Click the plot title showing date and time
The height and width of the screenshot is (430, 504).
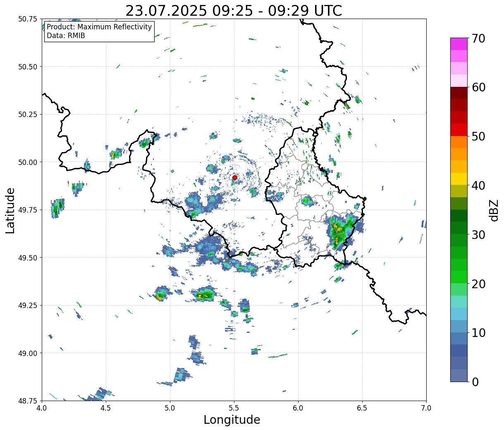[x=234, y=10]
